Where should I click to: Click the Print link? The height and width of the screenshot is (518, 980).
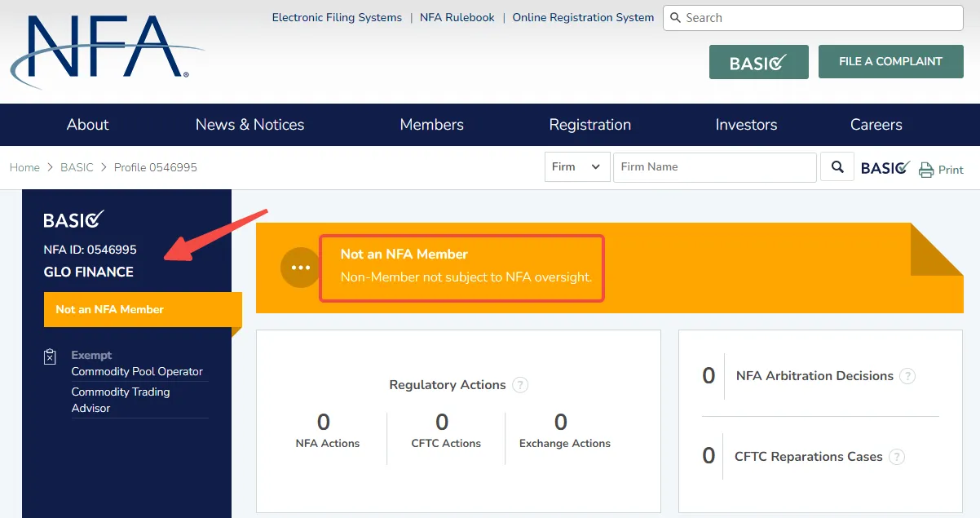click(x=951, y=170)
